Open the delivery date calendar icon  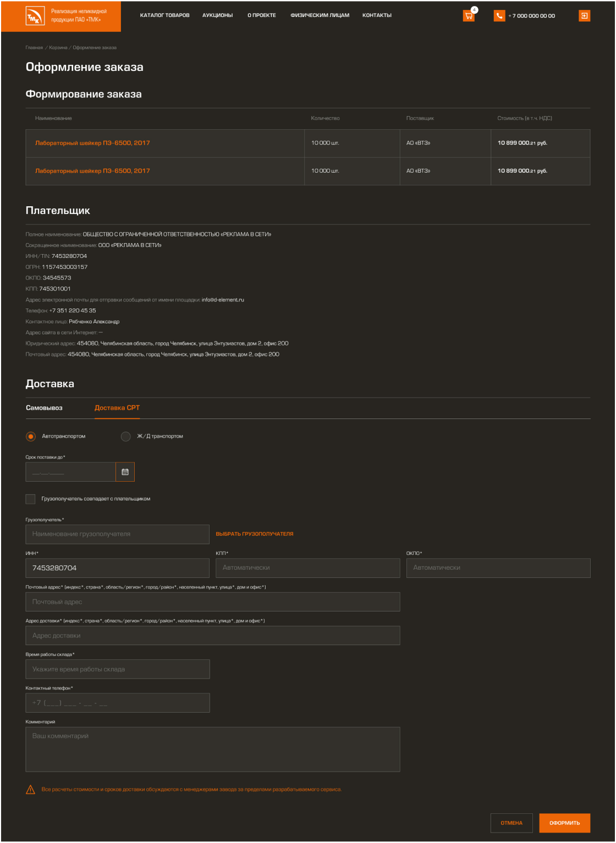[125, 472]
